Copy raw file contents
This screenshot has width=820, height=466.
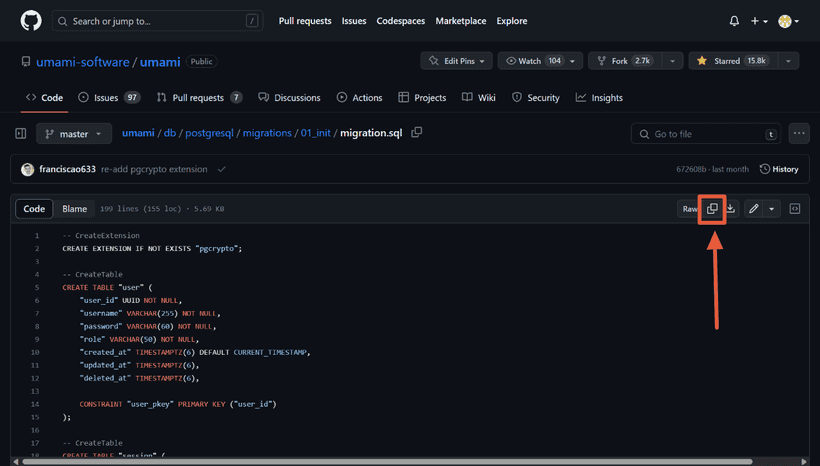pyautogui.click(x=712, y=209)
